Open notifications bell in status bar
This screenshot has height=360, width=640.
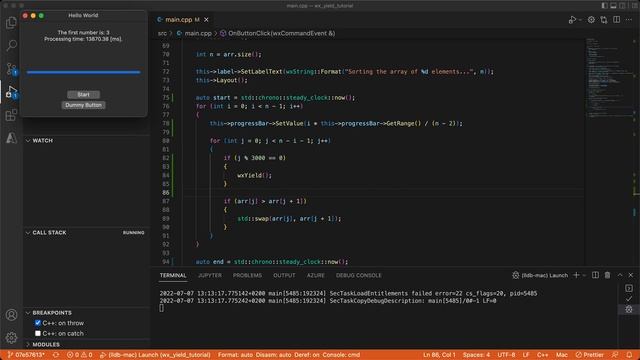(x=629, y=355)
